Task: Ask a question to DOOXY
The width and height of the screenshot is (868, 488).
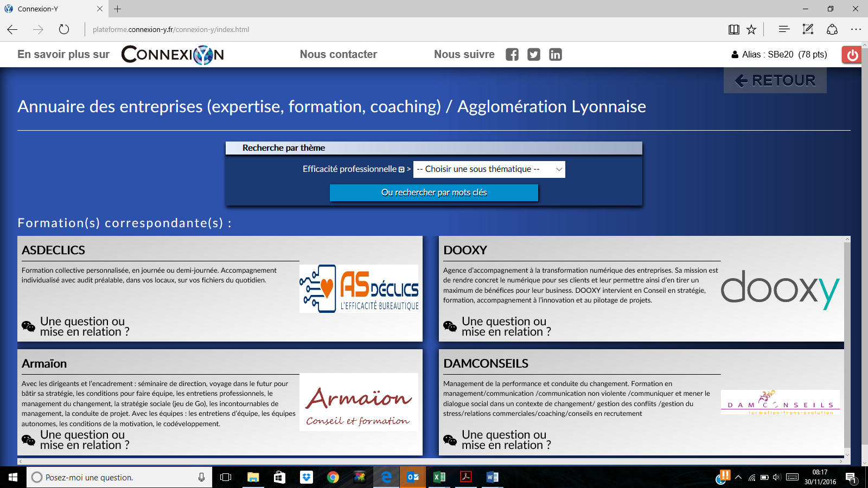Action: click(x=506, y=326)
